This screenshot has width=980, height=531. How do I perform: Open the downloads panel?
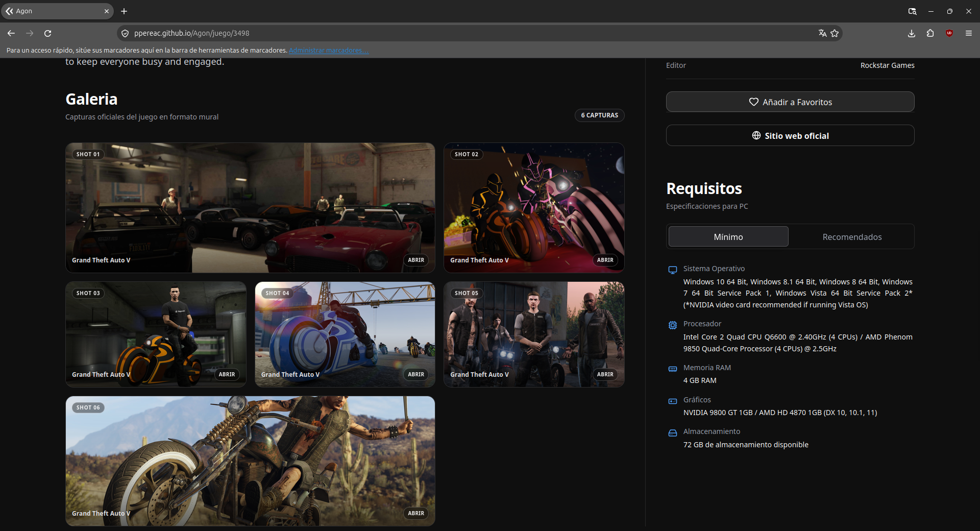[912, 33]
